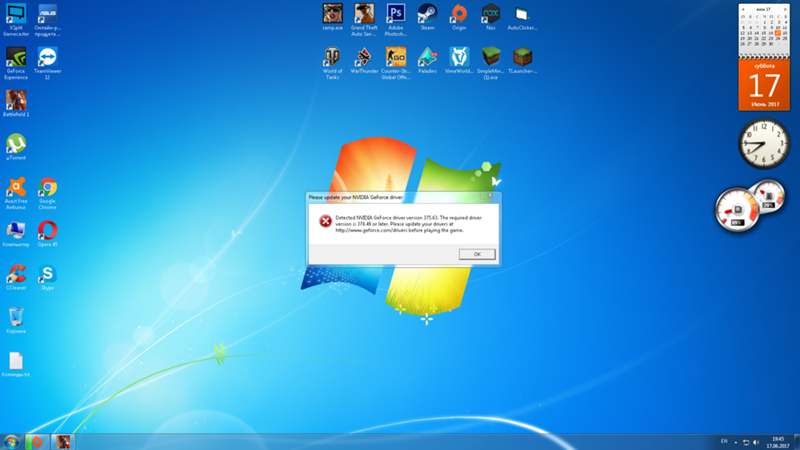Select the Opera 45 desktop shortcut
Image resolution: width=800 pixels, height=450 pixels.
click(47, 234)
